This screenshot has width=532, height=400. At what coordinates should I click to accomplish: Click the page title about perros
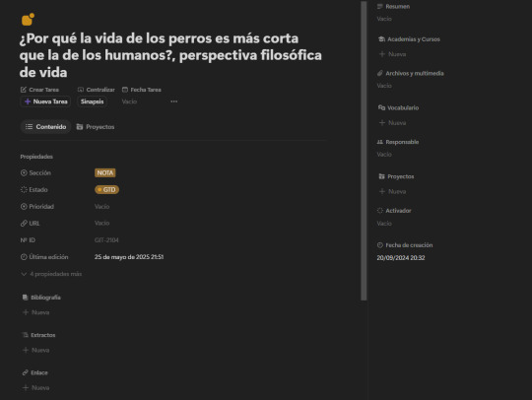(x=170, y=55)
